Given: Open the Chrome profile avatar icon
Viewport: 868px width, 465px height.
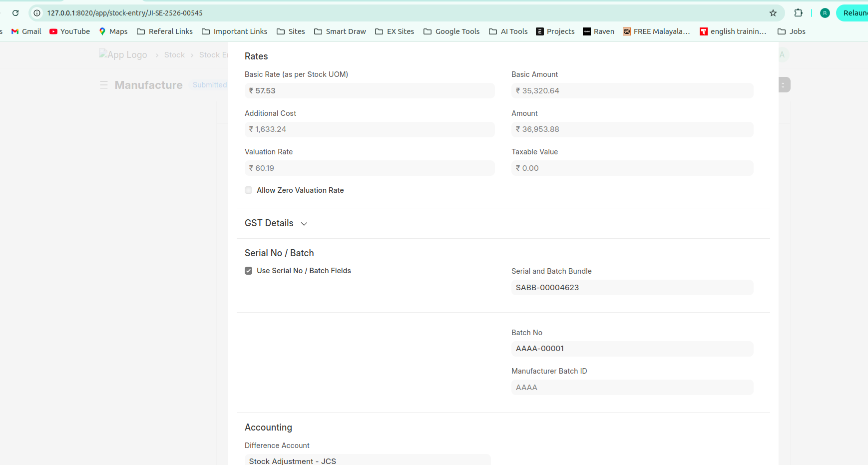Looking at the screenshot, I should [825, 13].
